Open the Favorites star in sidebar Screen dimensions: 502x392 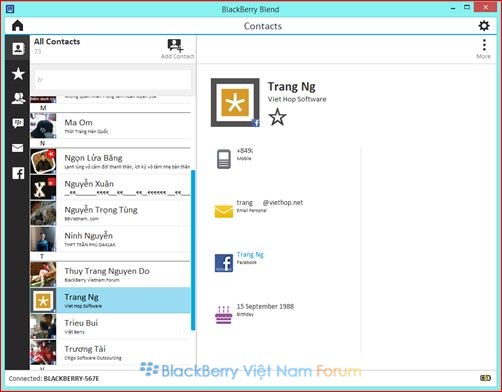point(18,73)
